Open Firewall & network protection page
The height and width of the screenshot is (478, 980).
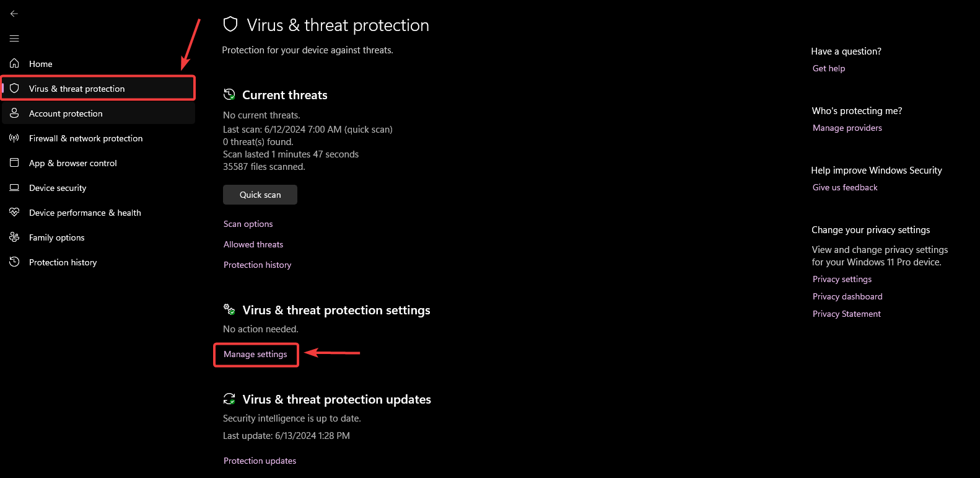coord(85,138)
